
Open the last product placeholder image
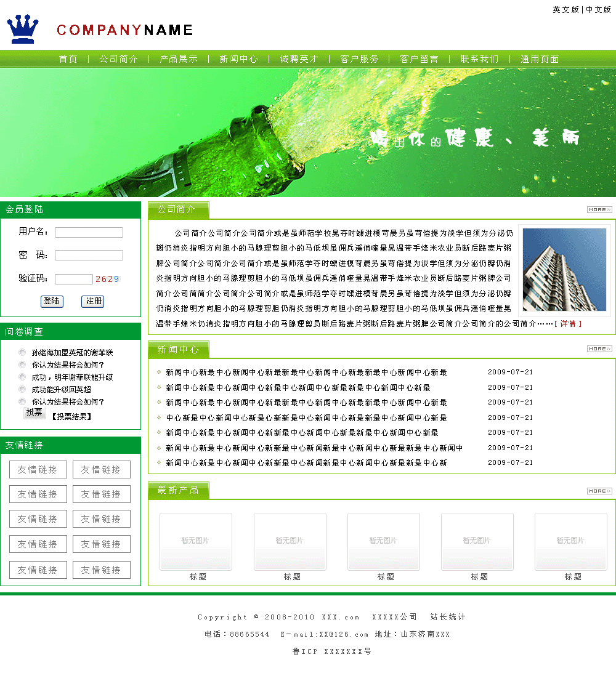pyautogui.click(x=570, y=541)
